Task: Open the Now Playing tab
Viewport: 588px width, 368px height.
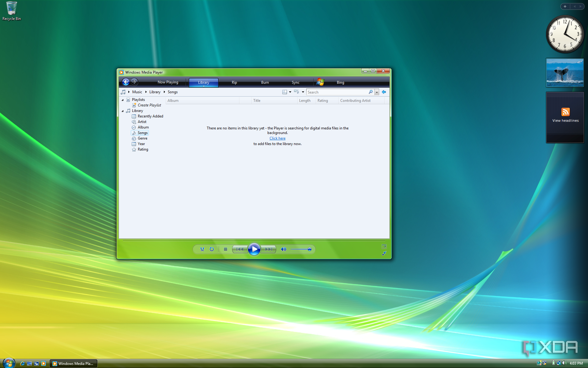Action: pyautogui.click(x=168, y=82)
